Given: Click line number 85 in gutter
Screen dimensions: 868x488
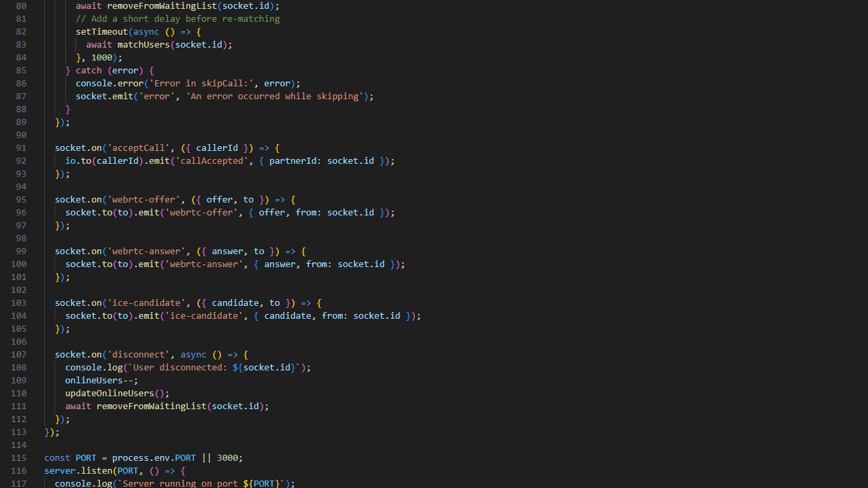Looking at the screenshot, I should (20, 70).
